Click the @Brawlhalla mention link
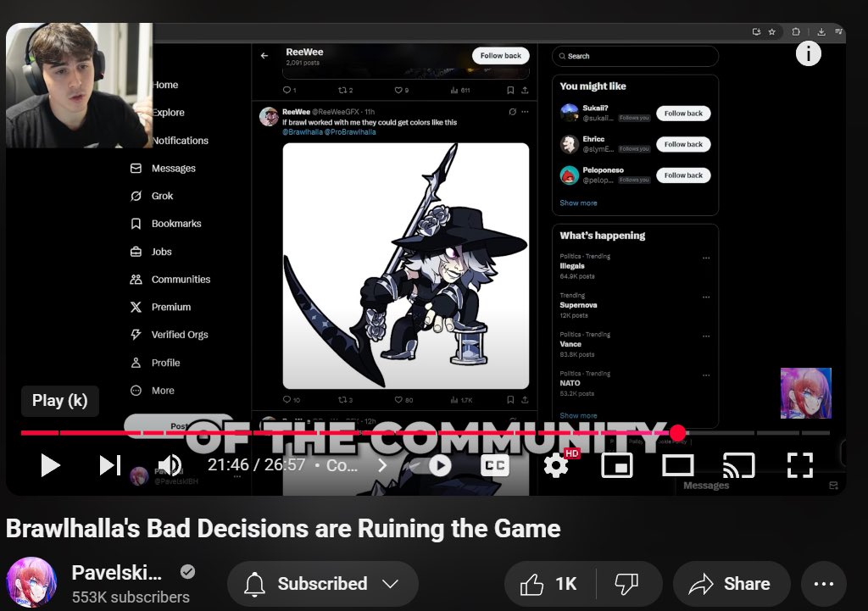868x611 pixels. [303, 132]
